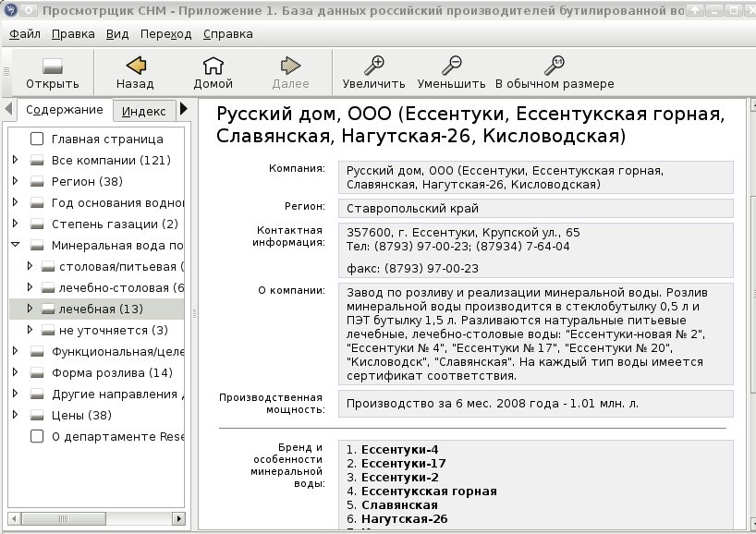Click brand Славянская in list
The height and width of the screenshot is (534, 756).
(399, 504)
